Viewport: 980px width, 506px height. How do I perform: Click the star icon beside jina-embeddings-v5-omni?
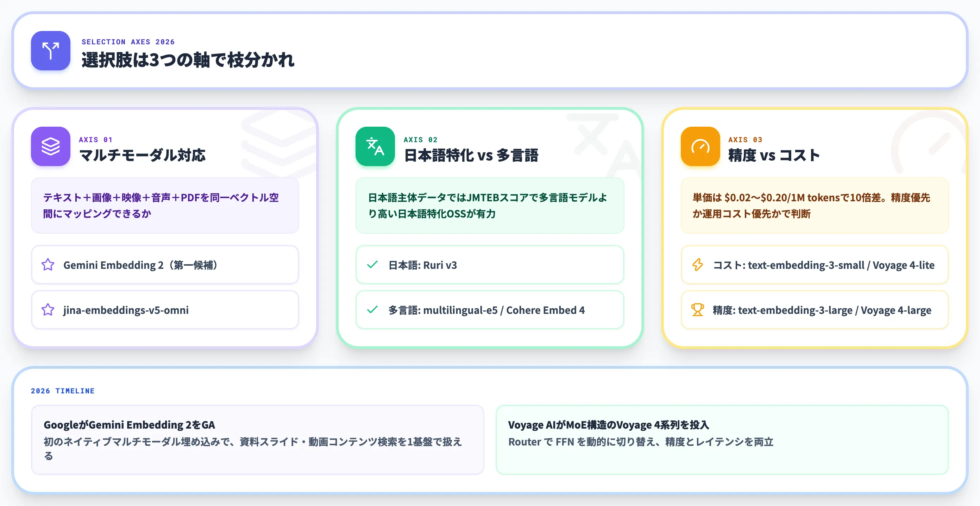pos(48,310)
